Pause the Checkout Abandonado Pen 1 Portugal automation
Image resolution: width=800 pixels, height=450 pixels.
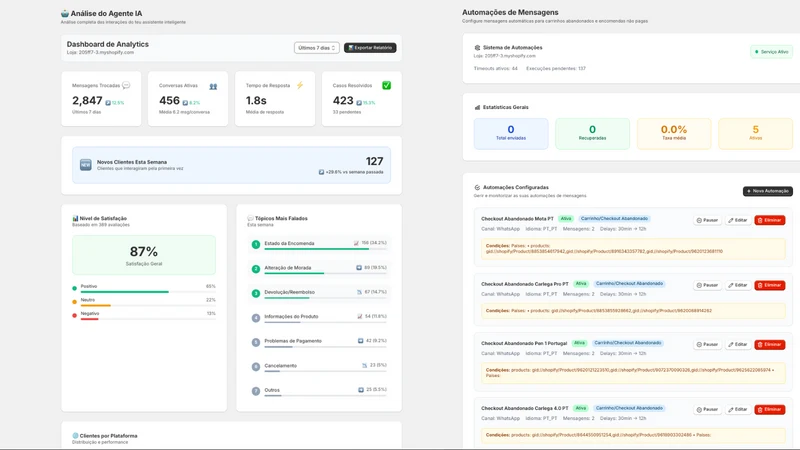(x=707, y=344)
